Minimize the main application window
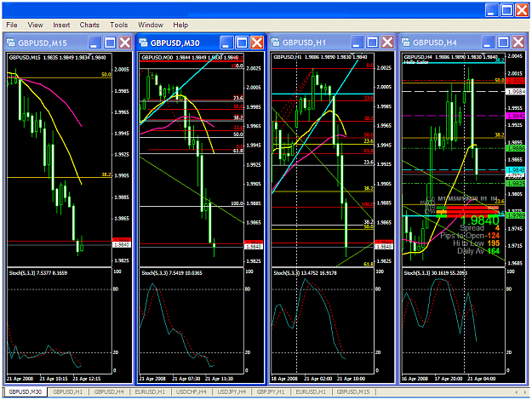 point(491,10)
